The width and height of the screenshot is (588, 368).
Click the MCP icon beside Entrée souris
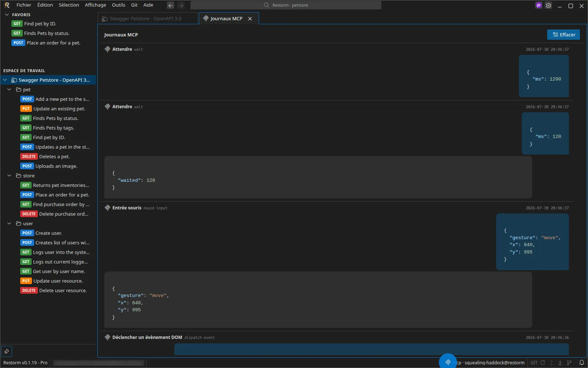[107, 208]
